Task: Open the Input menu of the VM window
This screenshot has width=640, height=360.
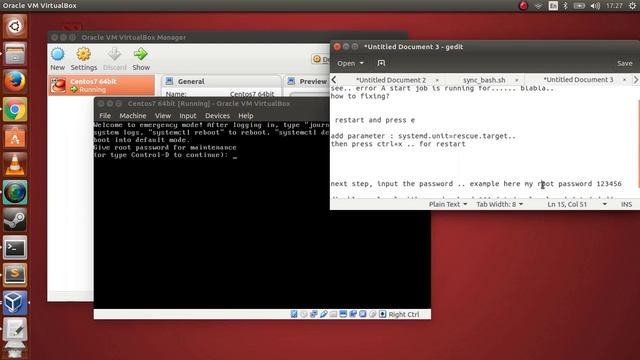Action: [188, 116]
